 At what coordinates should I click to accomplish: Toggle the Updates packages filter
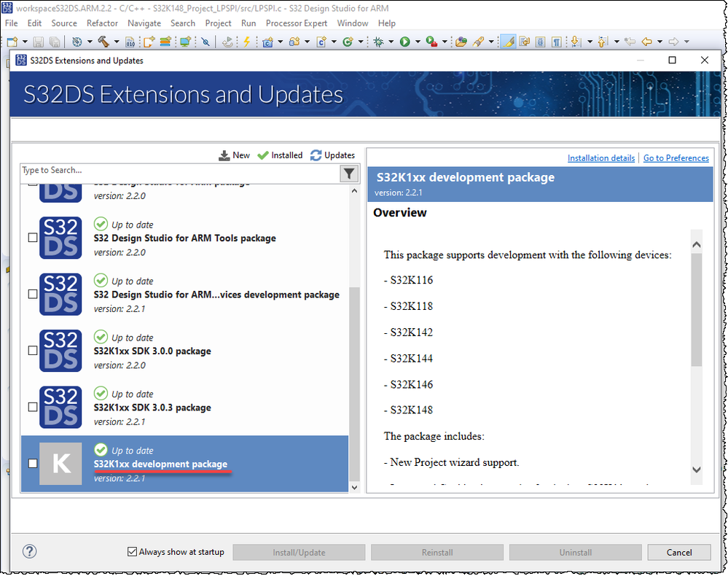332,155
